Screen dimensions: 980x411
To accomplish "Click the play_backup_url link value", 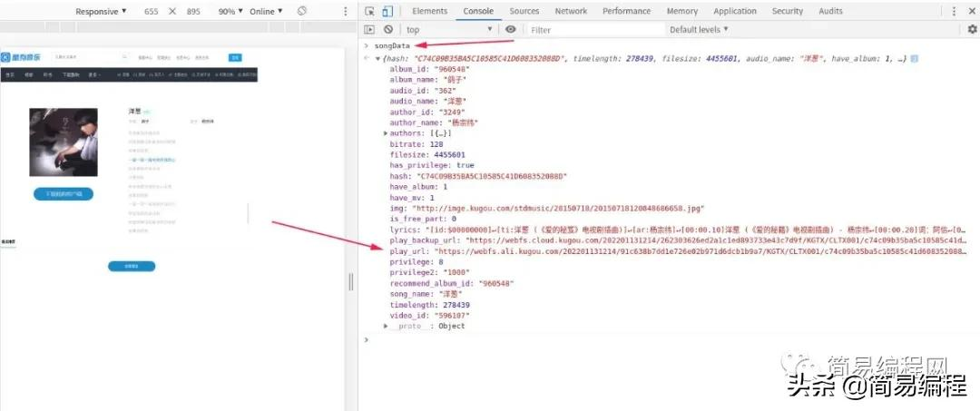I will point(716,240).
